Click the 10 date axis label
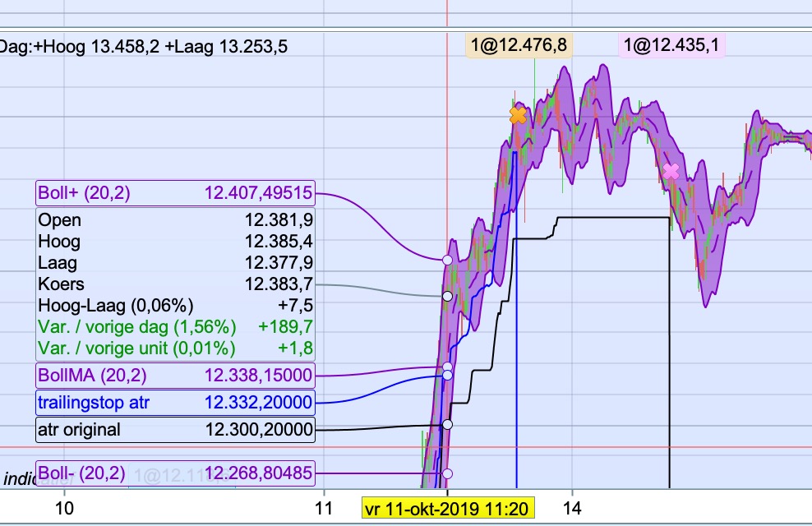Image resolution: width=812 pixels, height=526 pixels. [64, 509]
